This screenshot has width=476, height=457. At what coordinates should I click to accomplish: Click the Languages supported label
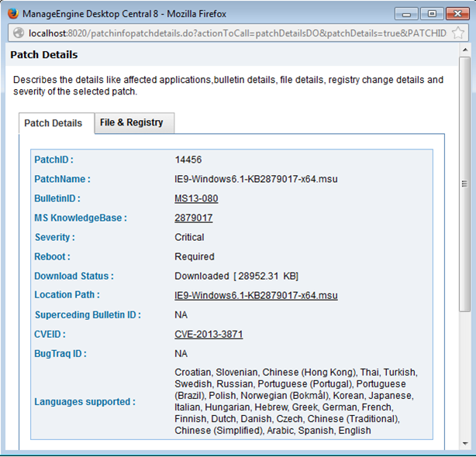pos(85,402)
